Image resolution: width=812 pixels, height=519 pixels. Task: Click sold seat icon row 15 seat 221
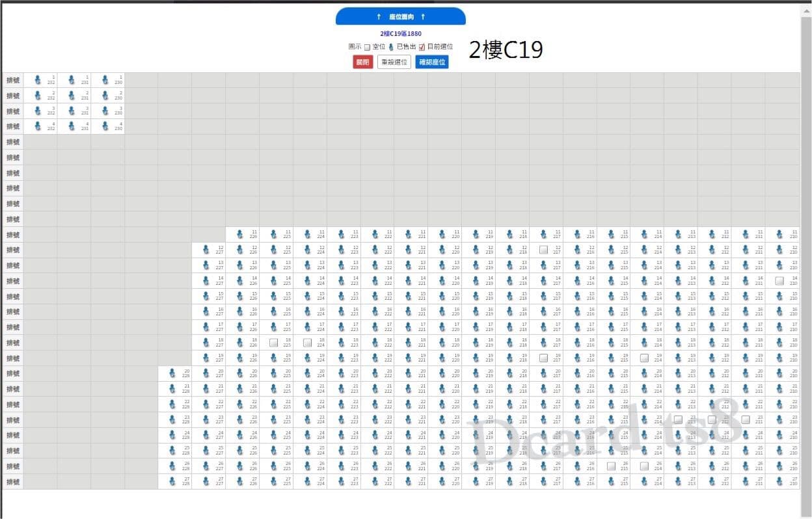tap(408, 296)
